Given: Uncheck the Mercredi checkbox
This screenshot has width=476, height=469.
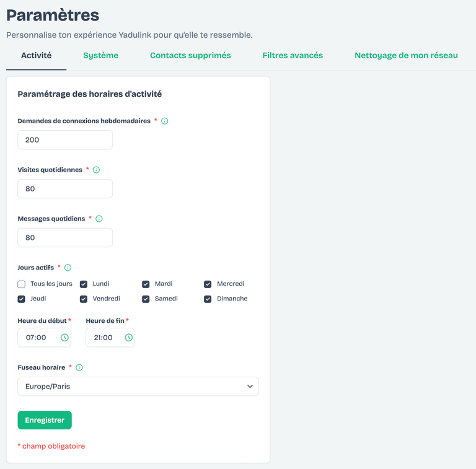Looking at the screenshot, I should [x=208, y=284].
